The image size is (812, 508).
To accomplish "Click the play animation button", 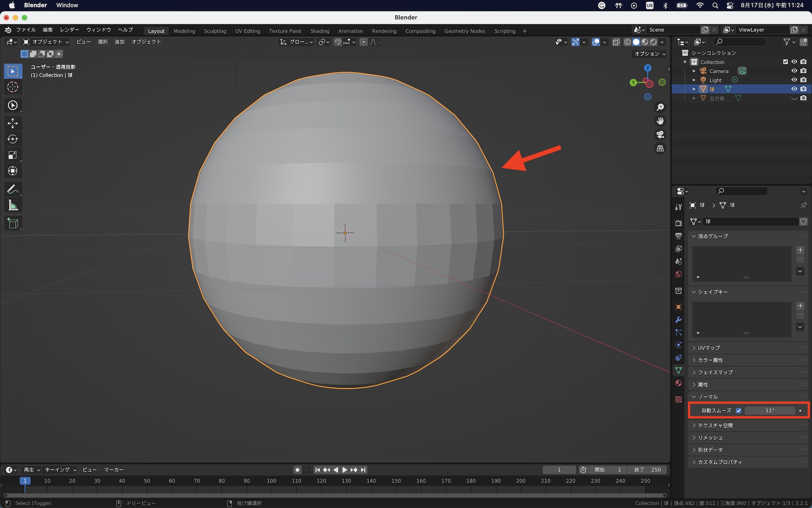I will 345,470.
